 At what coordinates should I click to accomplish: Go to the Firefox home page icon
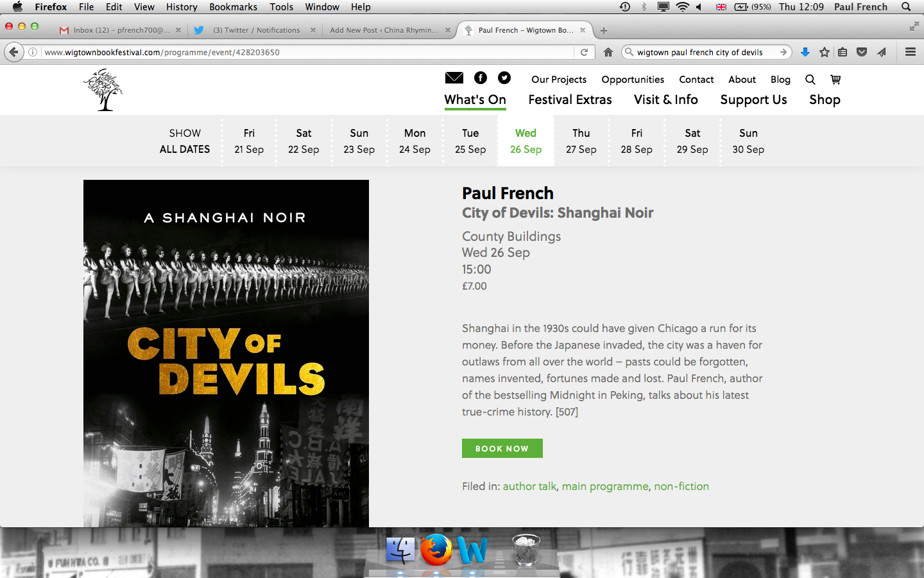608,52
